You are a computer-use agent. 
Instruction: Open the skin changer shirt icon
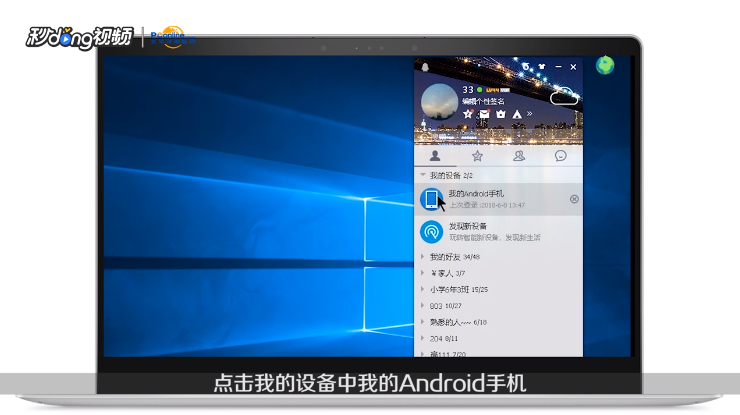tap(542, 67)
